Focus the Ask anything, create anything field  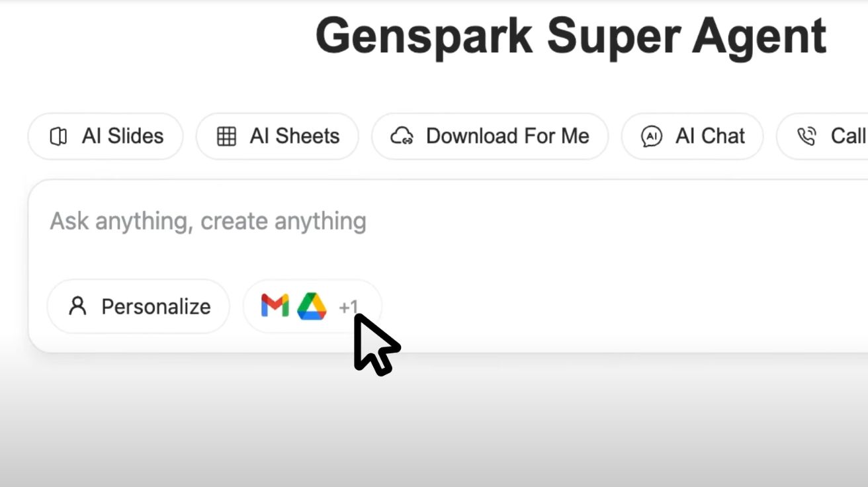[448, 222]
